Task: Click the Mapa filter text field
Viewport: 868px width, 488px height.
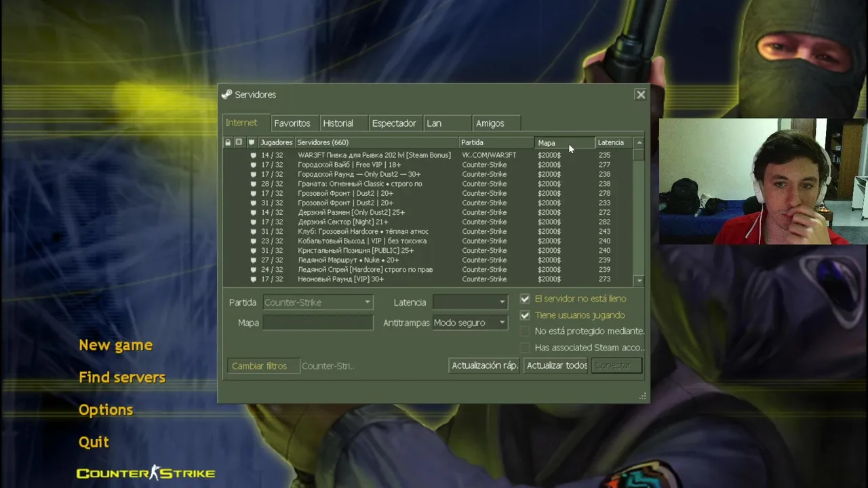Action: click(x=317, y=323)
